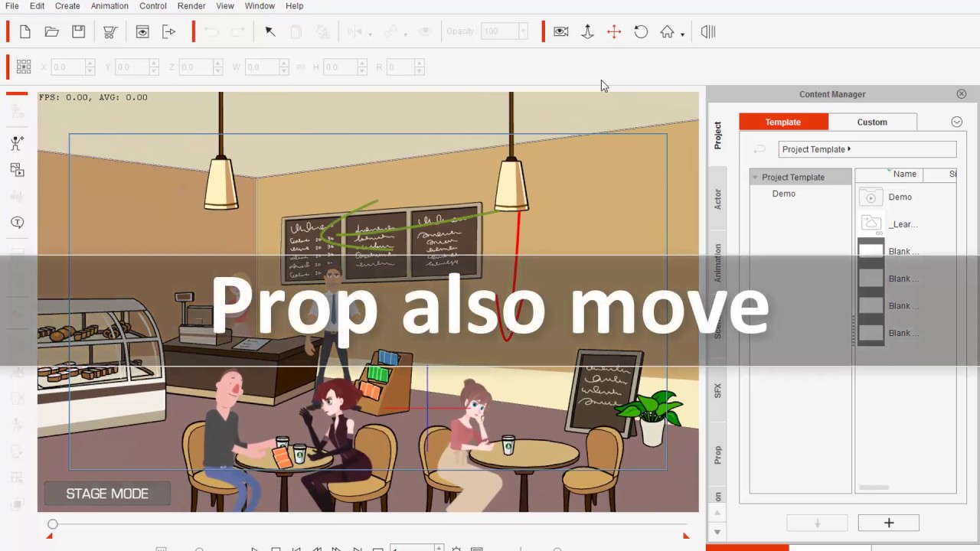
Task: Save the project with the floppy icon
Action: click(78, 31)
